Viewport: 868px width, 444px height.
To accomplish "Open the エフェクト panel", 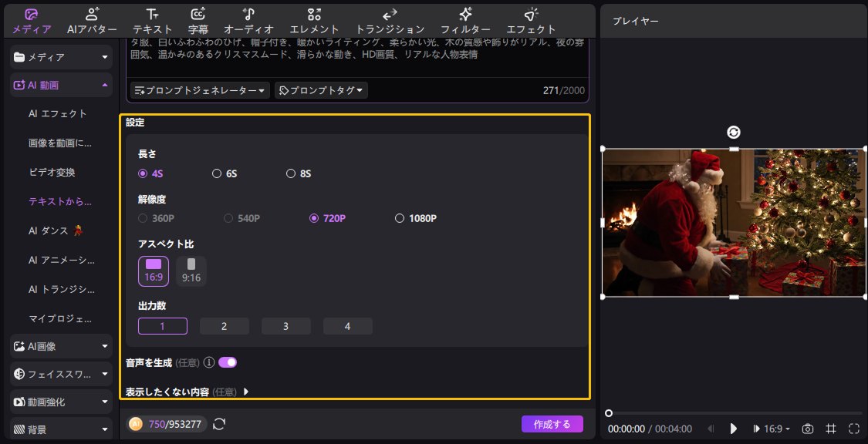I will click(531, 19).
